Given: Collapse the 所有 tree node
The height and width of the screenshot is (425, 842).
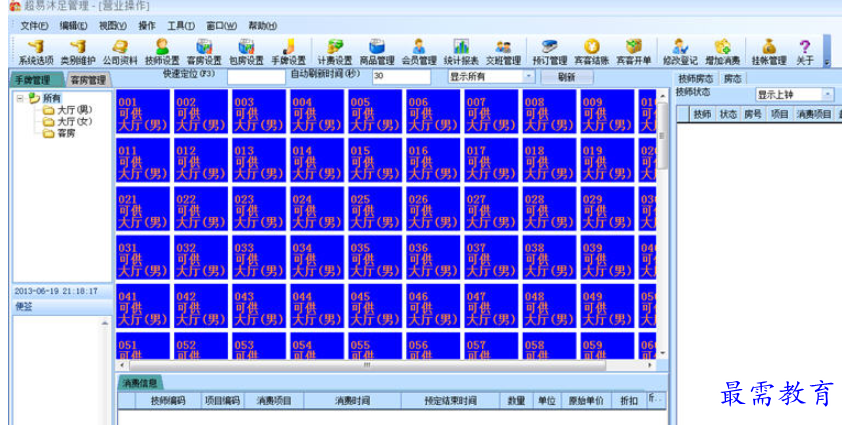Looking at the screenshot, I should click(x=20, y=98).
